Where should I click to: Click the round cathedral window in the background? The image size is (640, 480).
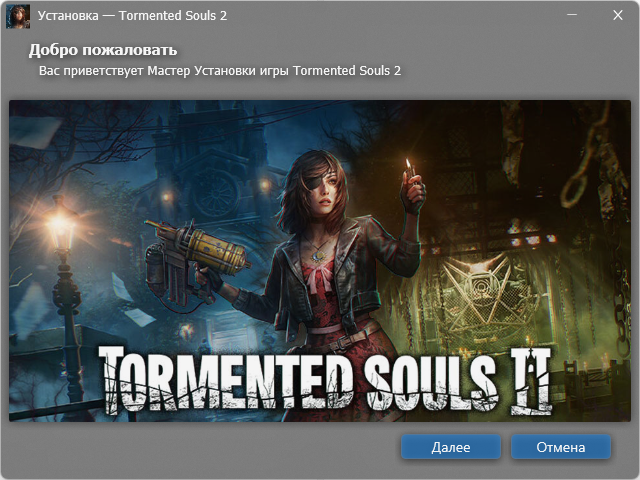click(215, 192)
